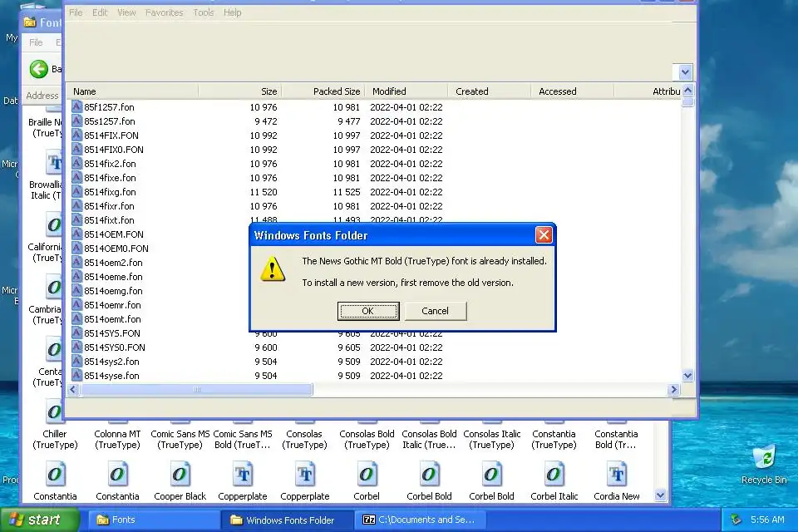
Task: Select the 85f1257.fon file icon
Action: 76,107
